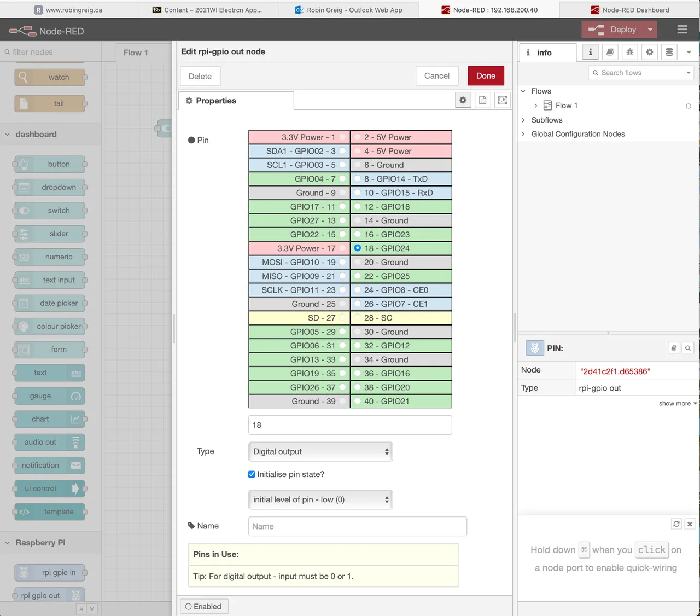This screenshot has height=616, width=700.
Task: Close the tips box with the X icon
Action: click(x=690, y=524)
